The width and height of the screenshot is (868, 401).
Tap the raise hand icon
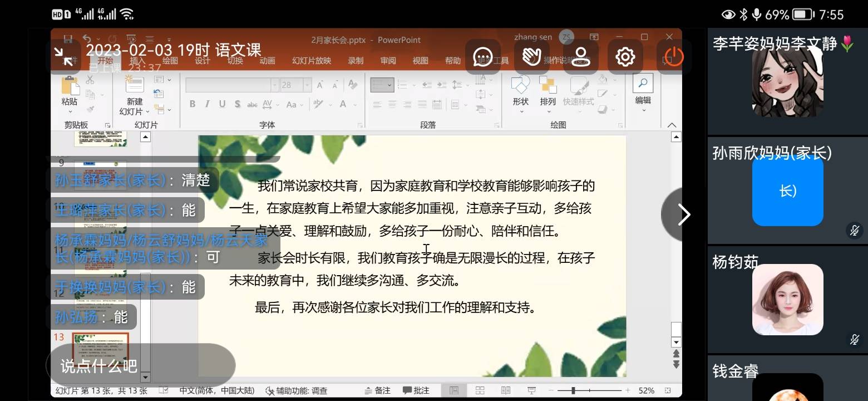531,57
